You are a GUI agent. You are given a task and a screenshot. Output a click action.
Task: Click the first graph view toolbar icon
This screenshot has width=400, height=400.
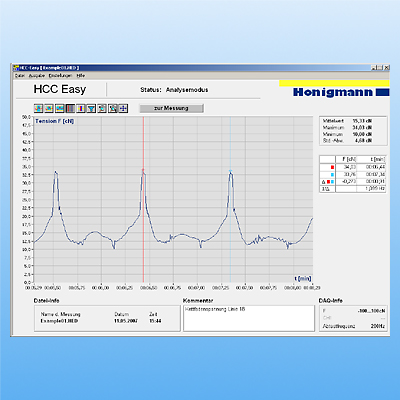tap(38, 108)
